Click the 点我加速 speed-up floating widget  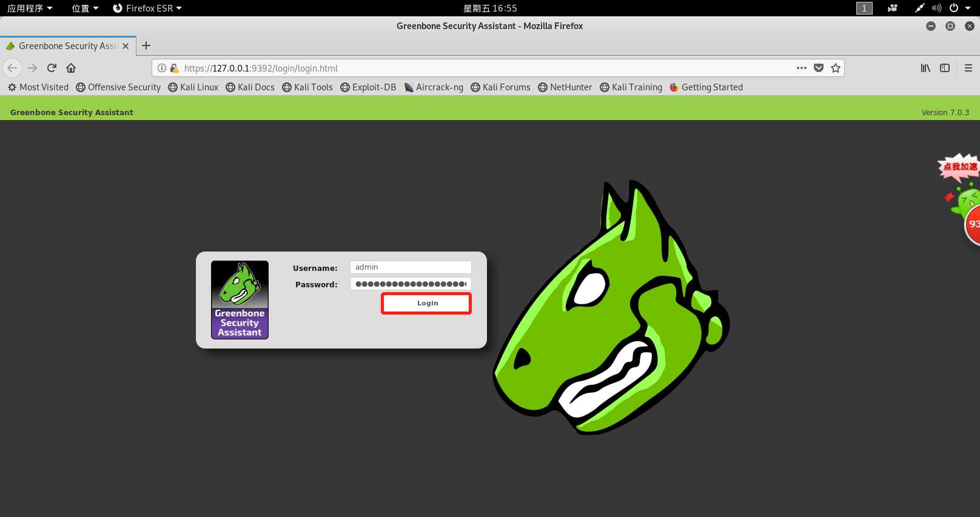[959, 167]
